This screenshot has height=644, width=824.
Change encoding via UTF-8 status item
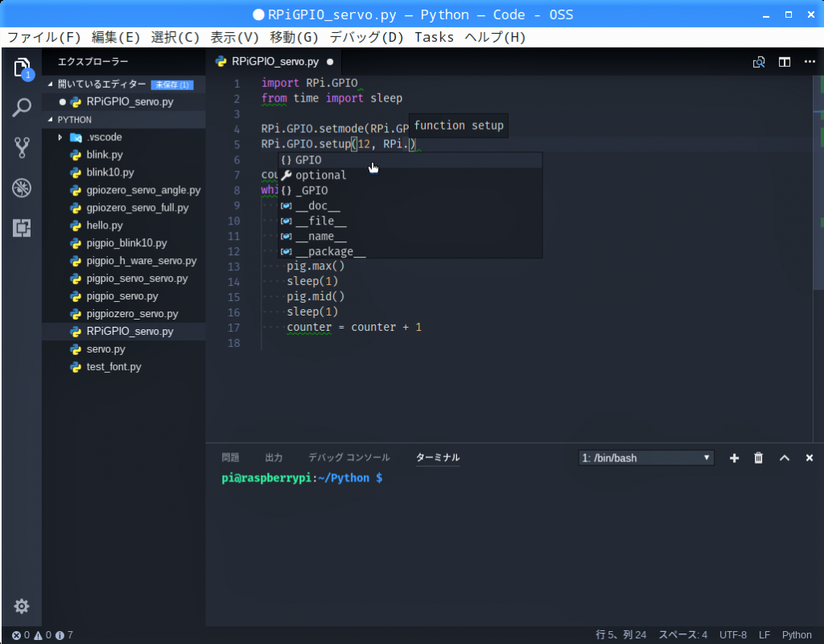click(x=732, y=635)
